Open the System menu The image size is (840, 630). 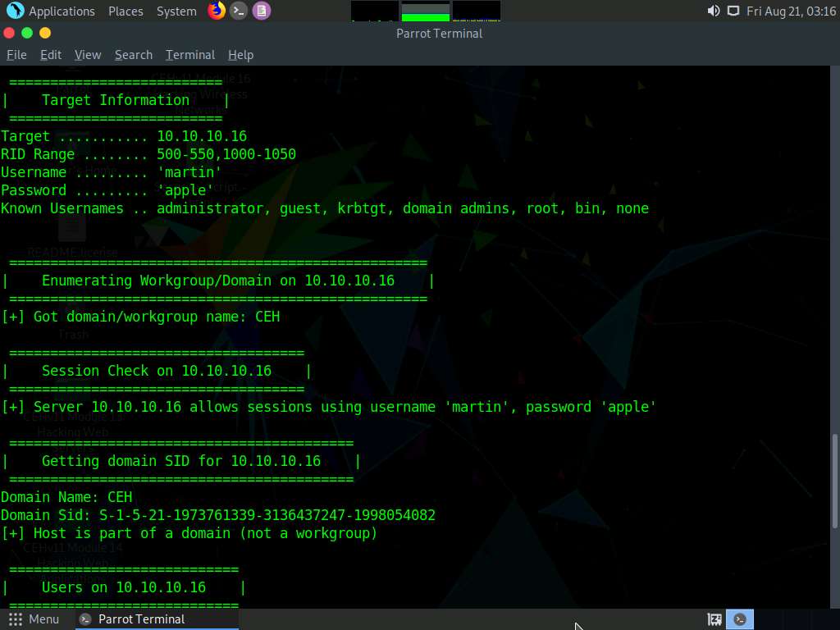[x=176, y=11]
